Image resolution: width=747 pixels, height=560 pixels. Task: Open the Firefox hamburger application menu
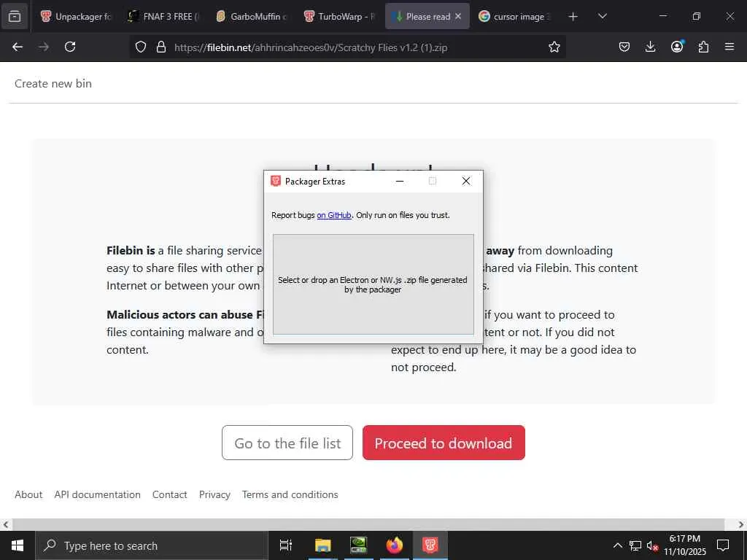click(729, 47)
